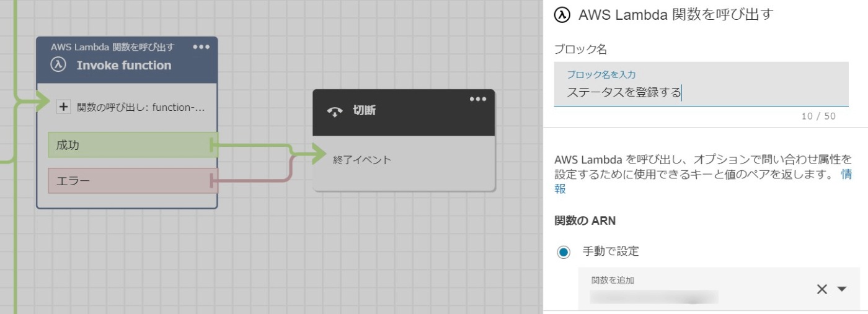Open the 切断 block three-dot menu
Viewport: 868px width, 314px height.
point(478,99)
